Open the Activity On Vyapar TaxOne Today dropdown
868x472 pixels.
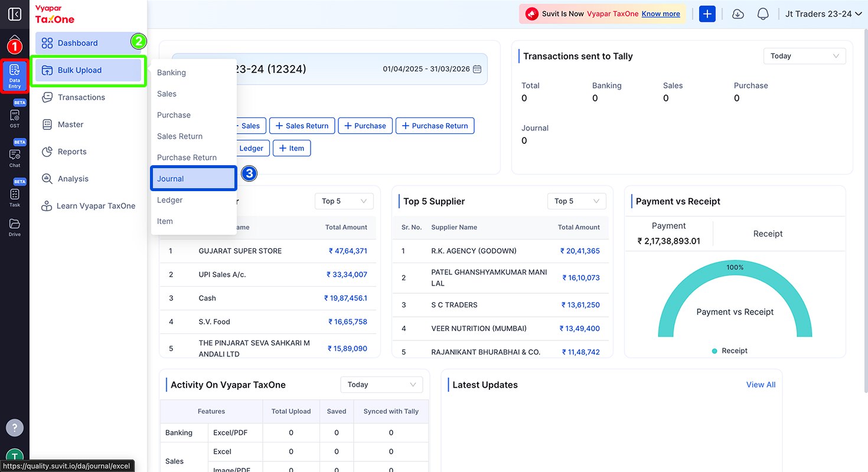(381, 385)
